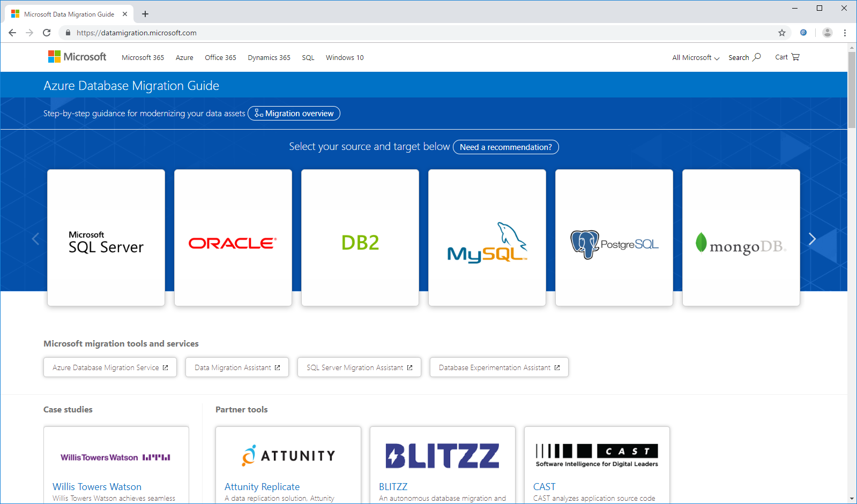
Task: Open the browser extension icon
Action: [803, 33]
